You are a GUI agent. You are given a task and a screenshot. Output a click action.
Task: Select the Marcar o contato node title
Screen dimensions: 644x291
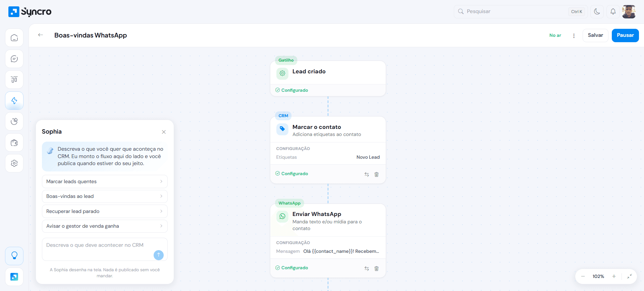tap(317, 127)
